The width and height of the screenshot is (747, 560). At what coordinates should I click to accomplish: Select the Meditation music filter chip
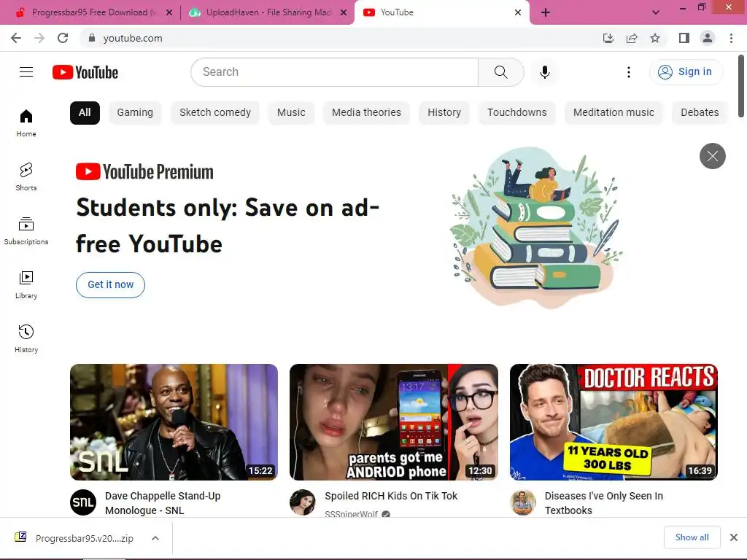(x=614, y=113)
